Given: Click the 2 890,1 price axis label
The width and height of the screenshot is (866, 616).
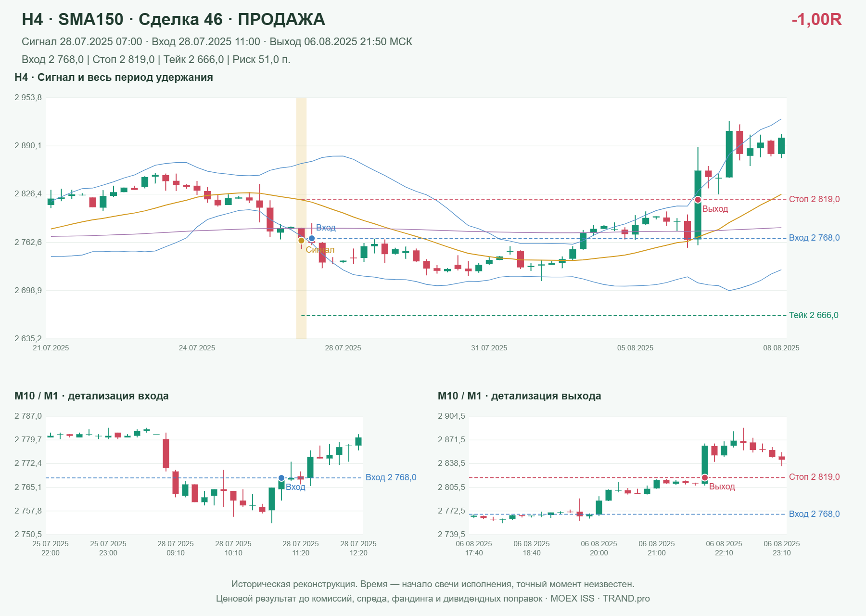Looking at the screenshot, I should pyautogui.click(x=28, y=146).
